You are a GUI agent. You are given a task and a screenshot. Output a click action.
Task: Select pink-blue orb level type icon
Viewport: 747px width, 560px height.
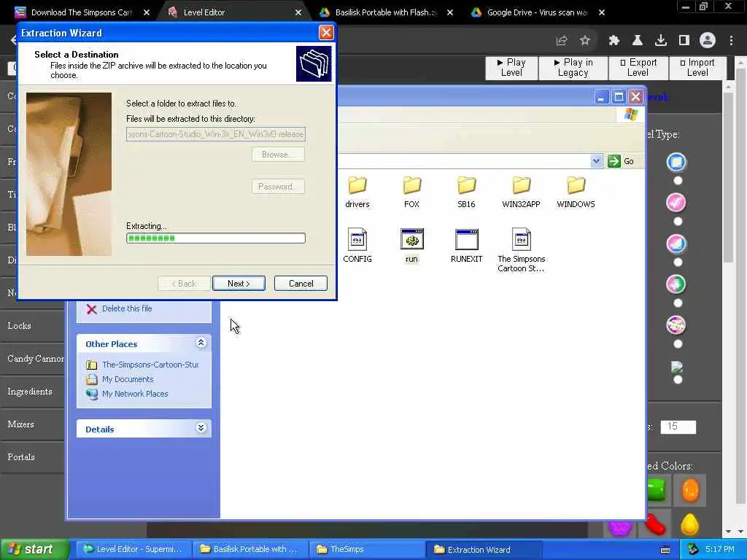676,244
